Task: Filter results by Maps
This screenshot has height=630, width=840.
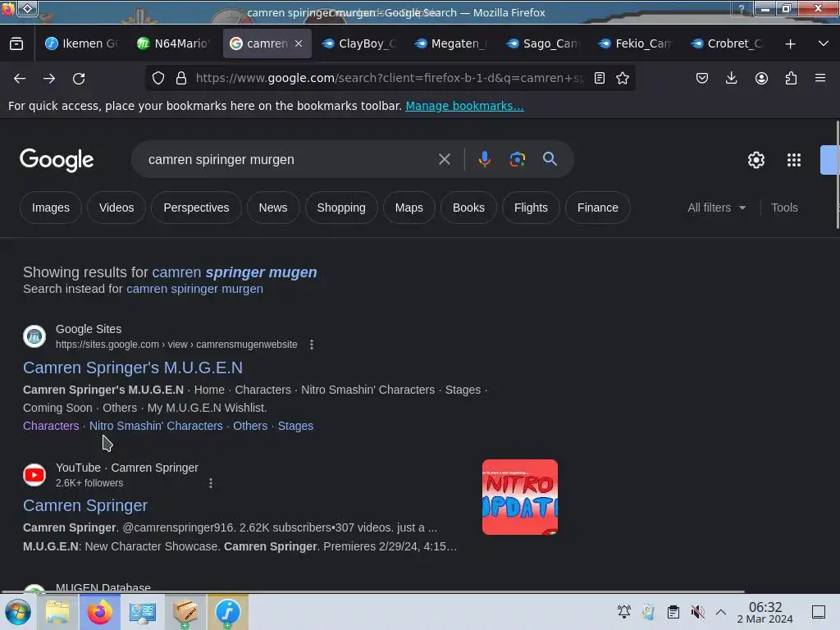Action: pos(409,208)
